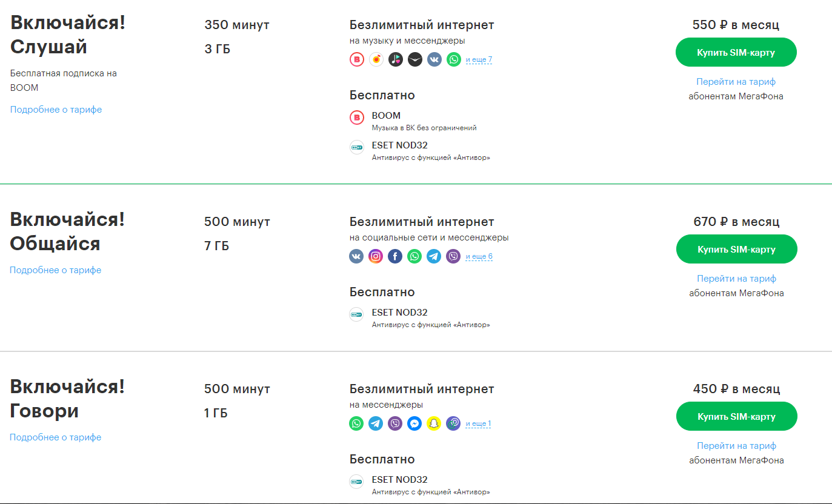Click the BOOM icon under Бесплатно section
This screenshot has height=504, width=832.
[357, 118]
